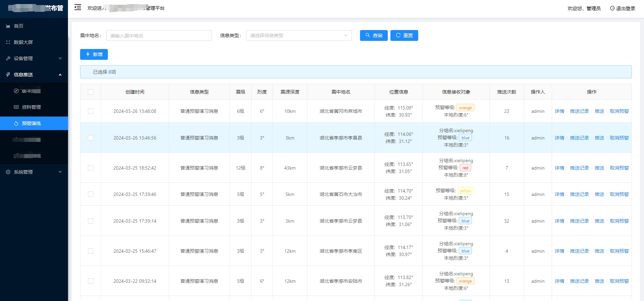
Task: Click orange tag in 麻城市 row
Action: point(466,107)
